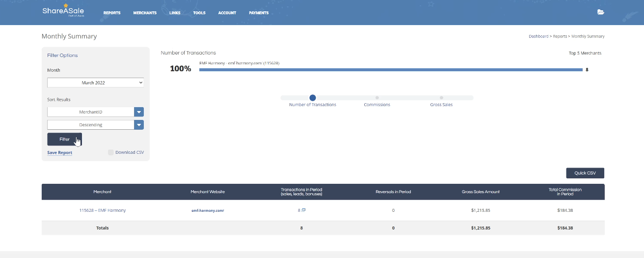This screenshot has width=644, height=258.
Task: Click the Merchant Website column header
Action: click(x=208, y=192)
